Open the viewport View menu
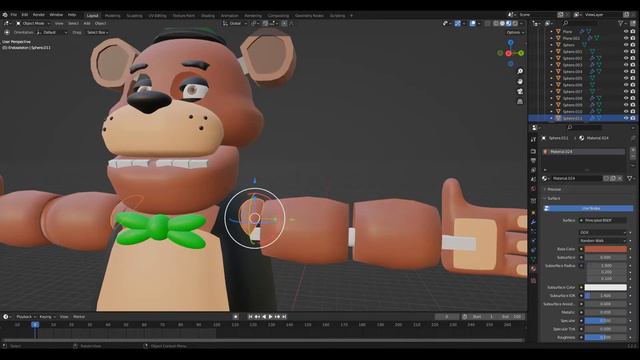This screenshot has width=640, height=360. click(59, 23)
